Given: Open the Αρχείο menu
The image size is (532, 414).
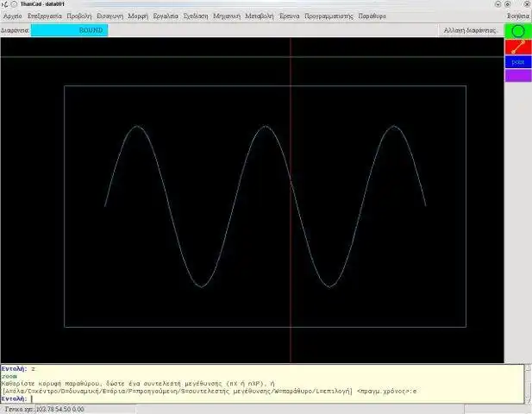Looking at the screenshot, I should click(x=13, y=16).
